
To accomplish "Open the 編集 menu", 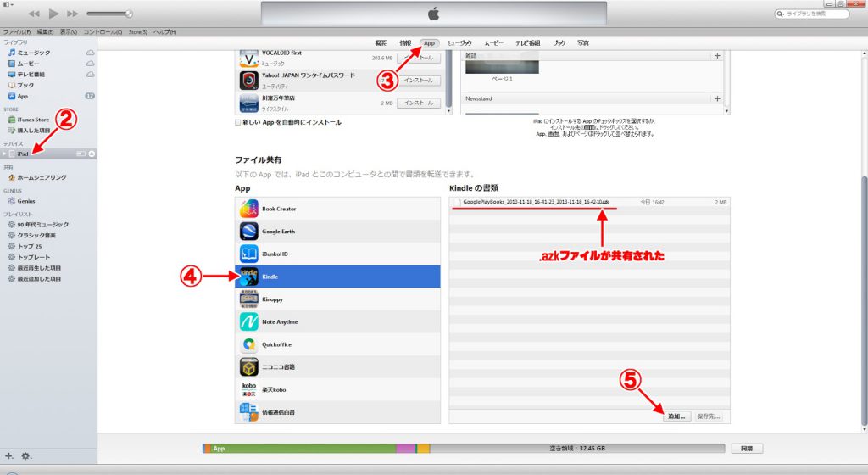I will point(46,32).
